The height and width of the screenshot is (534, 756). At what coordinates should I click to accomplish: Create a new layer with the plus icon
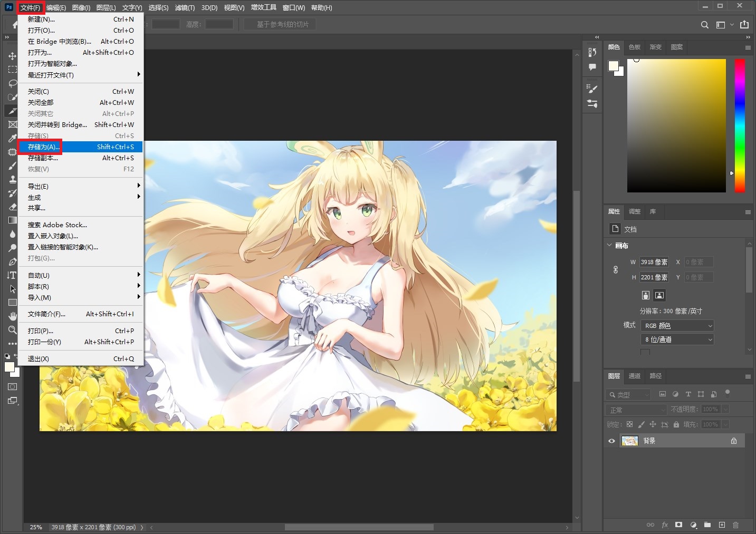pyautogui.click(x=722, y=525)
